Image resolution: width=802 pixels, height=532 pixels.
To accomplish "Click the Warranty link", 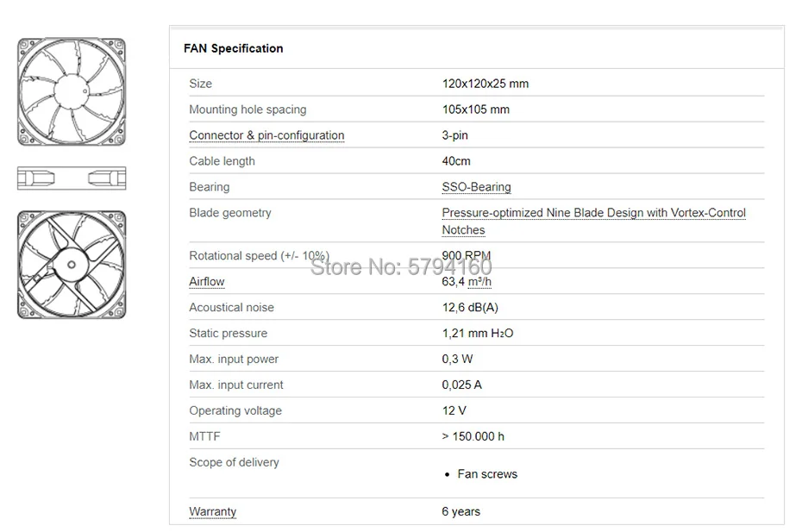I will (212, 511).
